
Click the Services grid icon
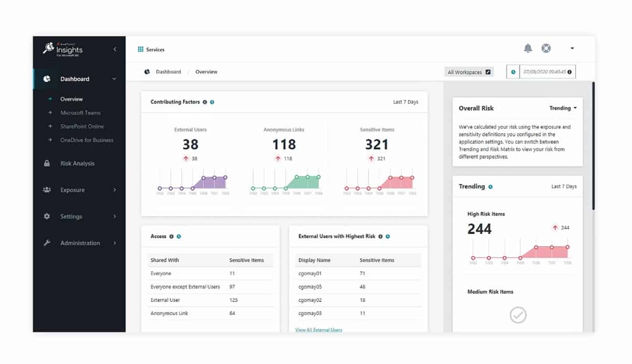tap(140, 49)
